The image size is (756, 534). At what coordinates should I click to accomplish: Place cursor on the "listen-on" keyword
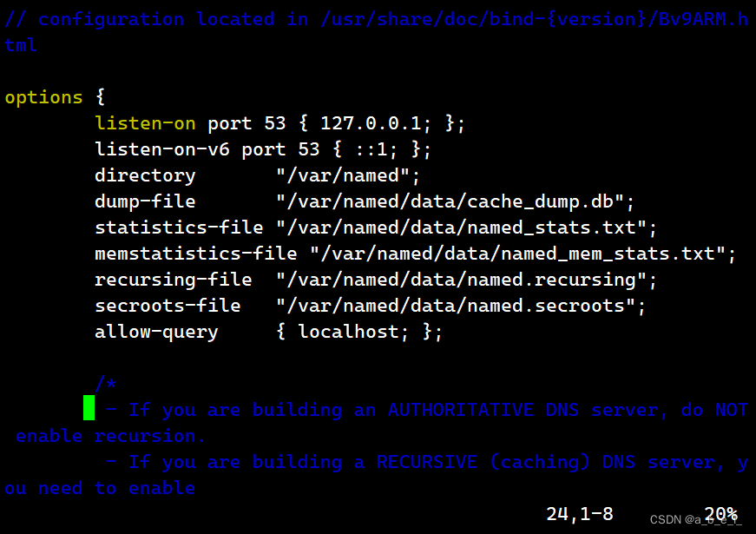[x=145, y=123]
